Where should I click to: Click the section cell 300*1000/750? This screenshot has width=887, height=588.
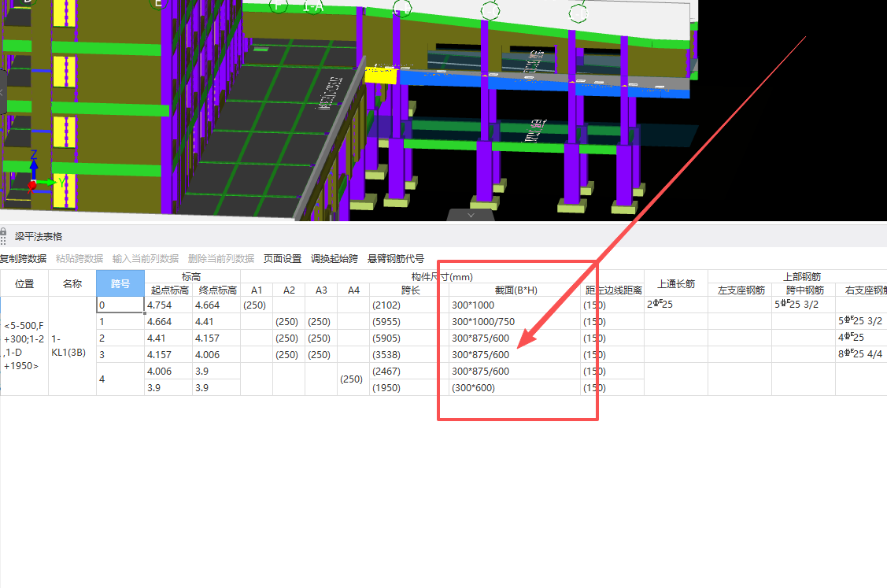516,321
